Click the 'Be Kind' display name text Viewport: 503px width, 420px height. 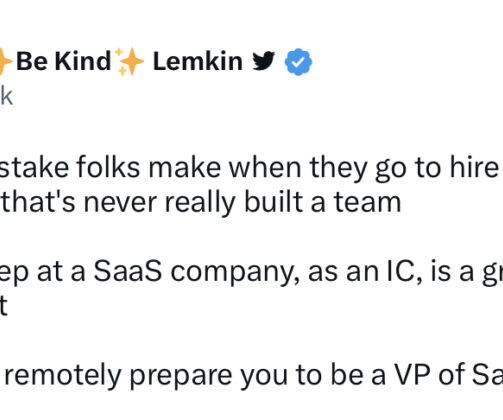pyautogui.click(x=63, y=61)
